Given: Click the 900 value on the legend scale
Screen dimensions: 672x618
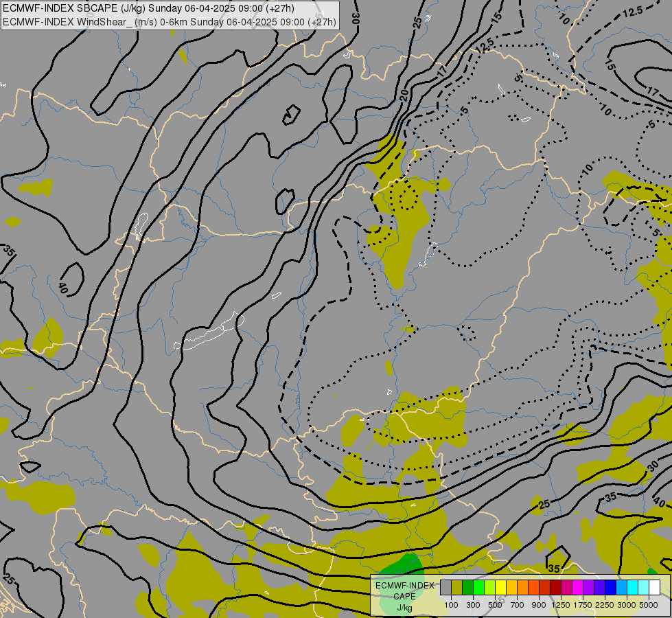Looking at the screenshot, I should pyautogui.click(x=539, y=605).
